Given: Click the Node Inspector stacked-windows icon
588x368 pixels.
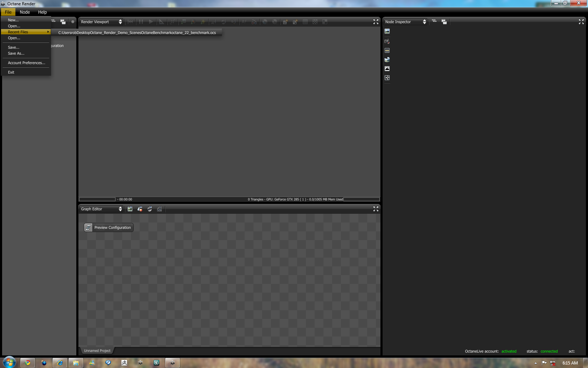Looking at the screenshot, I should 444,22.
